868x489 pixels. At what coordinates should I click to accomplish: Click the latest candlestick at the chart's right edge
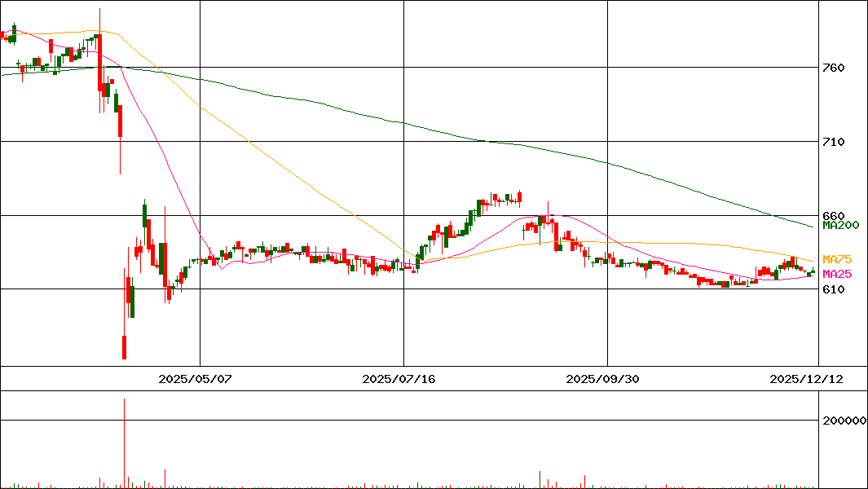pos(813,273)
